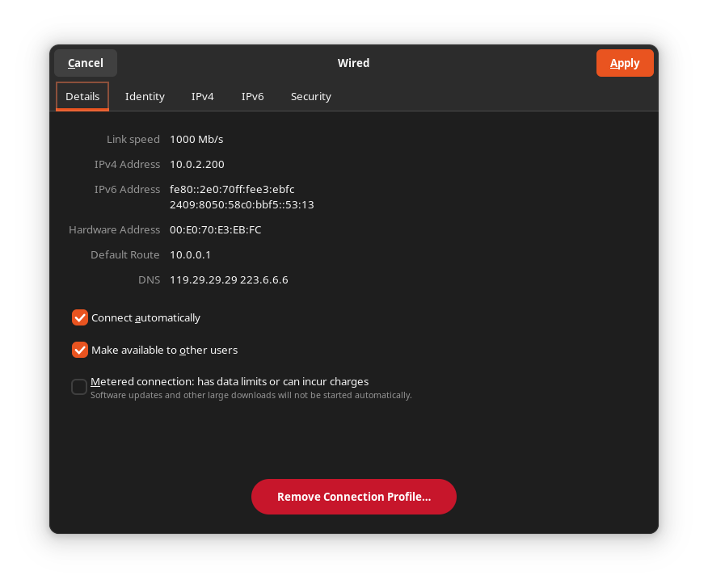This screenshot has width=708, height=588.
Task: Apply the wired connection settings
Action: pyautogui.click(x=624, y=63)
